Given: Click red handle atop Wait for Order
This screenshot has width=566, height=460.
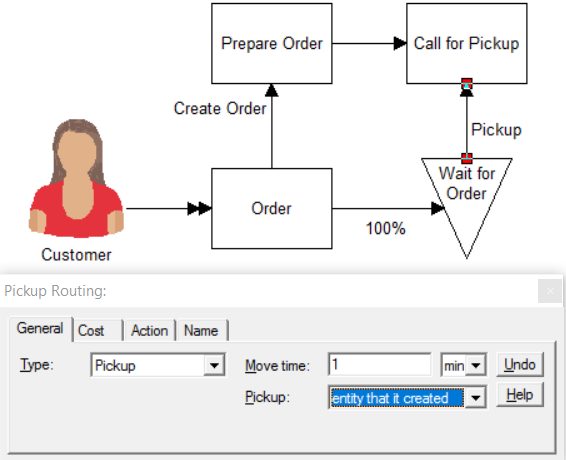Looking at the screenshot, I should (x=467, y=158).
